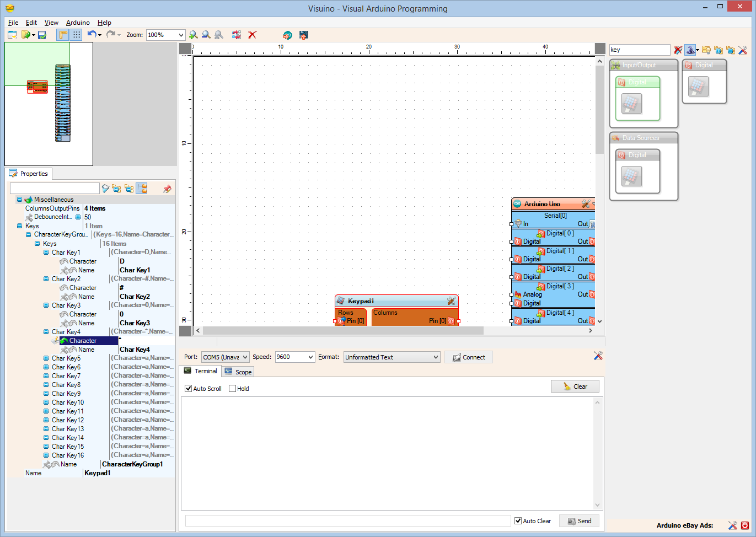Select the zoom in magnifier icon
Viewport: 756px width, 537px height.
coord(193,34)
